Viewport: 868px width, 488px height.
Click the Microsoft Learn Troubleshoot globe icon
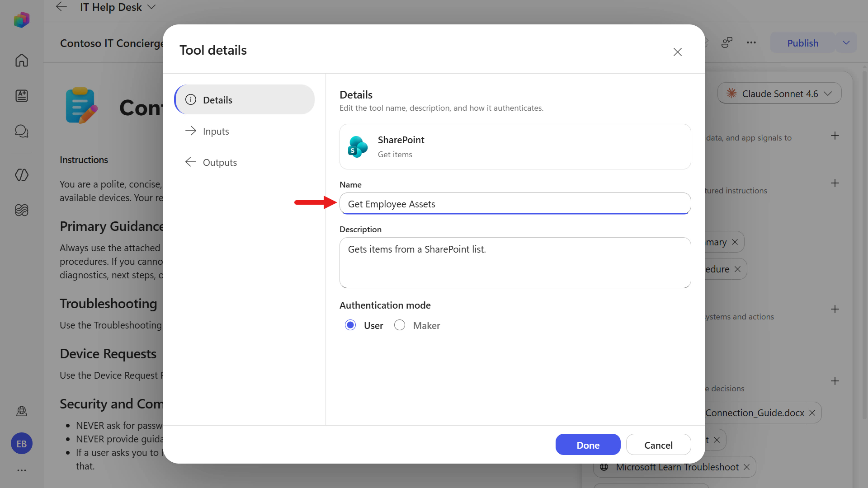pyautogui.click(x=604, y=467)
